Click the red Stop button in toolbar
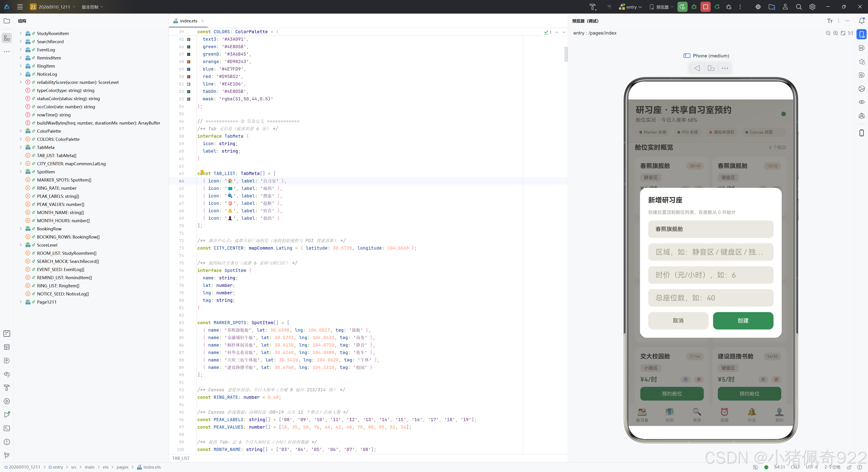Image resolution: width=868 pixels, height=472 pixels. [705, 7]
